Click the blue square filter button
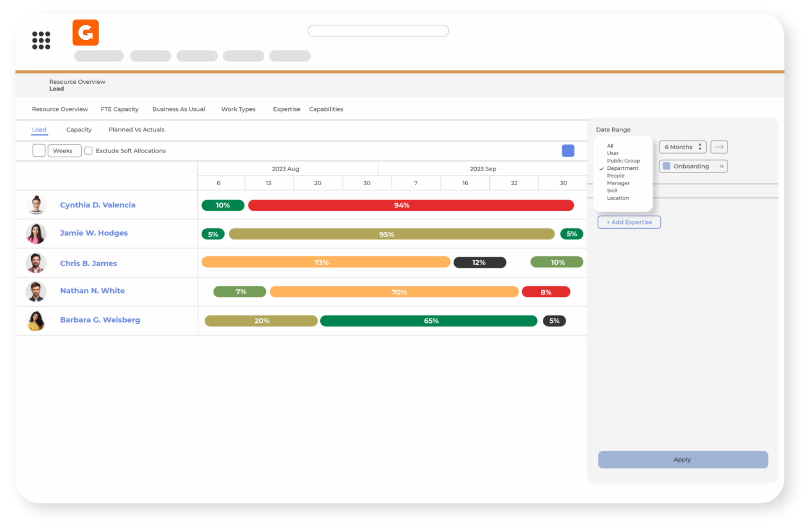 568,151
